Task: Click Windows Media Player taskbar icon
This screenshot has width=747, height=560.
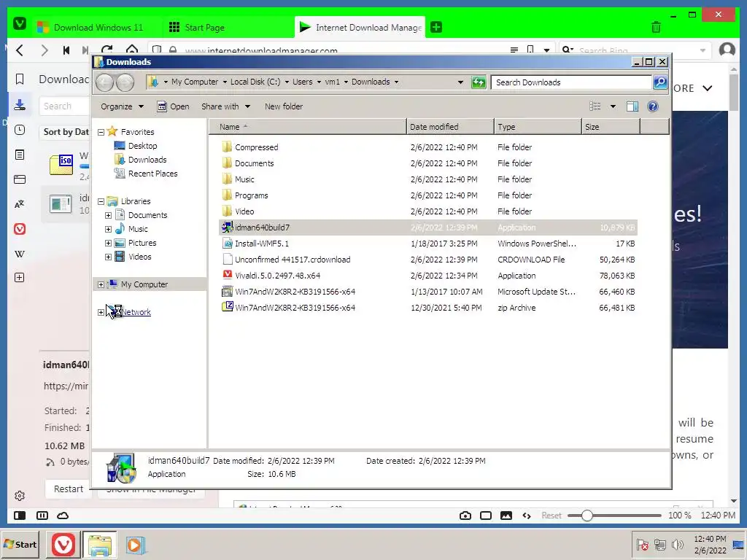Action: coord(136,545)
